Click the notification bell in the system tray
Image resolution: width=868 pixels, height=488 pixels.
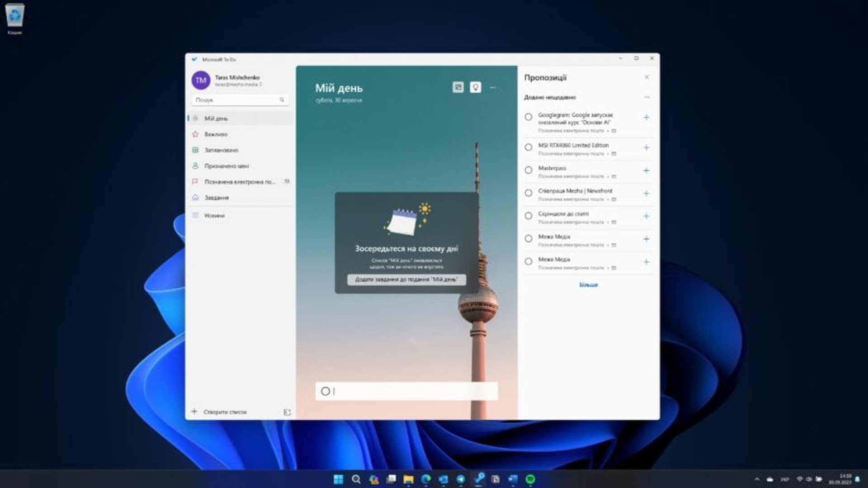858,479
